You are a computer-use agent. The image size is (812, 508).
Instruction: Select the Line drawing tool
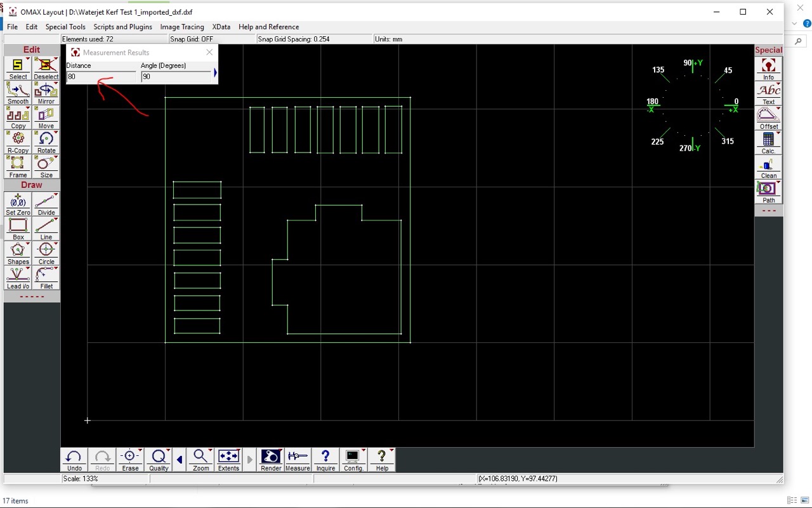coord(46,229)
